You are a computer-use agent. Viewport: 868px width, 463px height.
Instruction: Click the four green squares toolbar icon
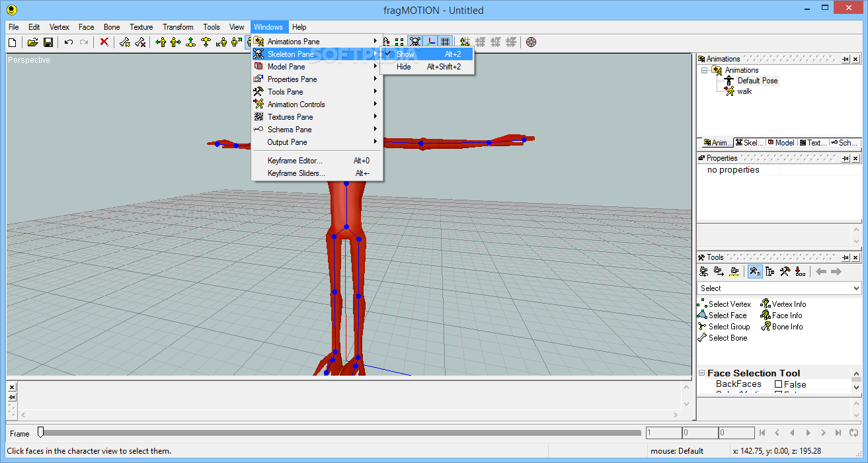399,42
